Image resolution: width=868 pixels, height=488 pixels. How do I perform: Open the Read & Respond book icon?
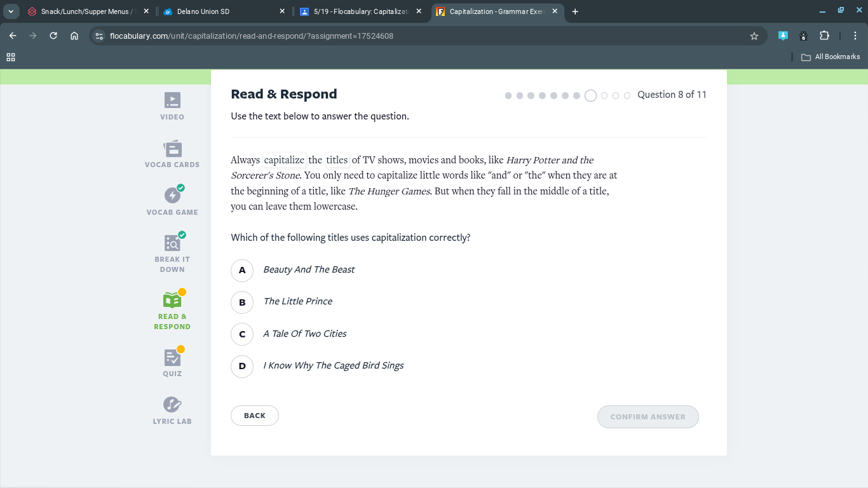click(172, 299)
